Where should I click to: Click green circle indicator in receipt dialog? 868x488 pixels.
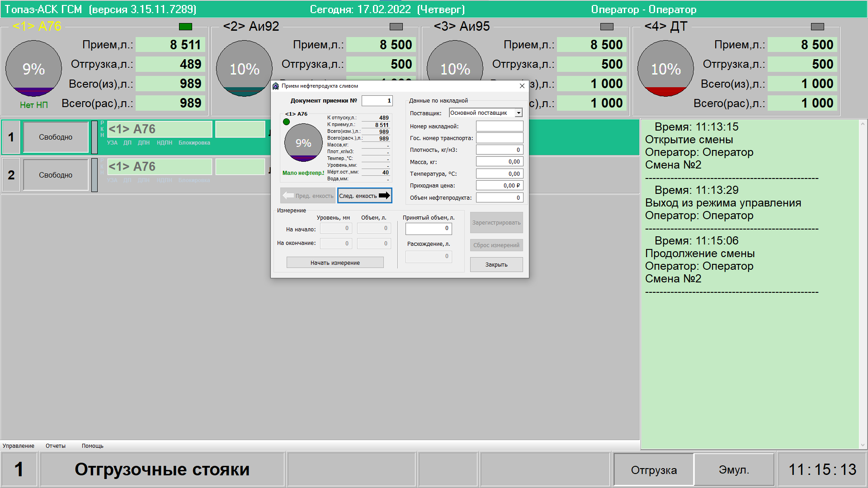(286, 122)
